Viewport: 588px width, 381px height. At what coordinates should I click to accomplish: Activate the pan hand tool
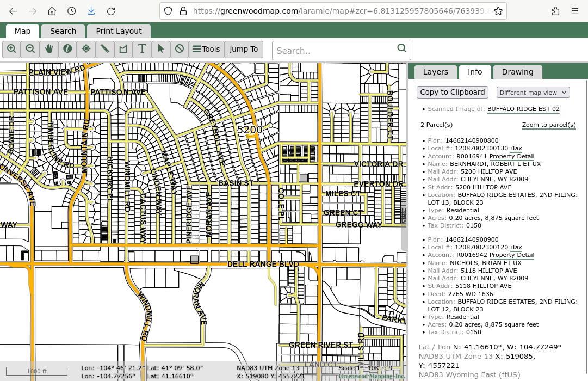tap(49, 49)
